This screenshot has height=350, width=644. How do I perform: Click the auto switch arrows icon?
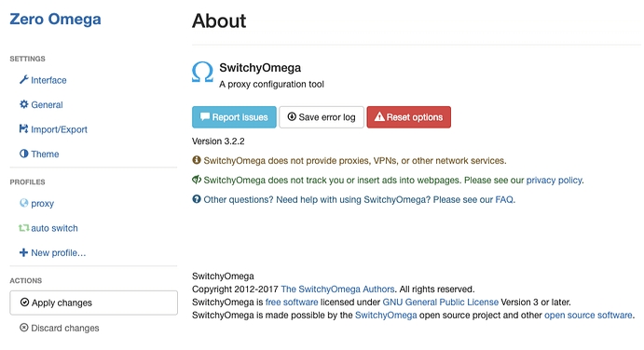point(24,228)
